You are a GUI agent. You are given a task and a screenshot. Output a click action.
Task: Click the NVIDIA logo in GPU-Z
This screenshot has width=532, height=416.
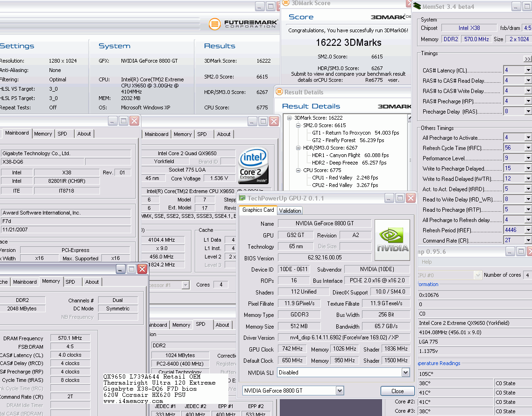coord(392,240)
